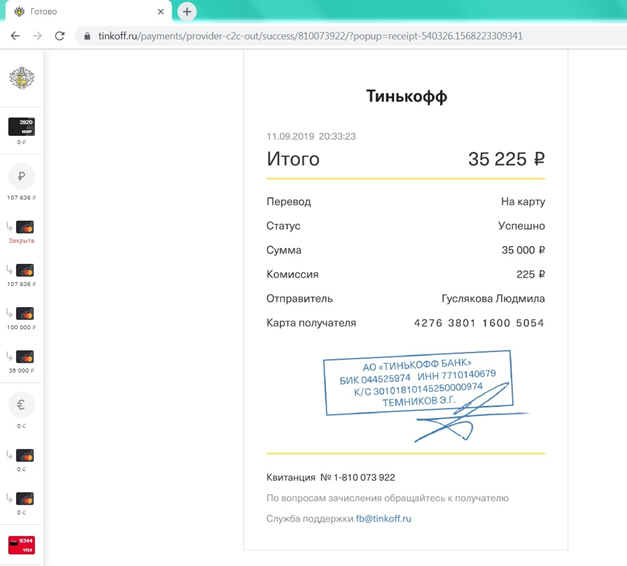This screenshot has height=566, width=627.
Task: Click the Отправитель row label
Action: coord(300,299)
